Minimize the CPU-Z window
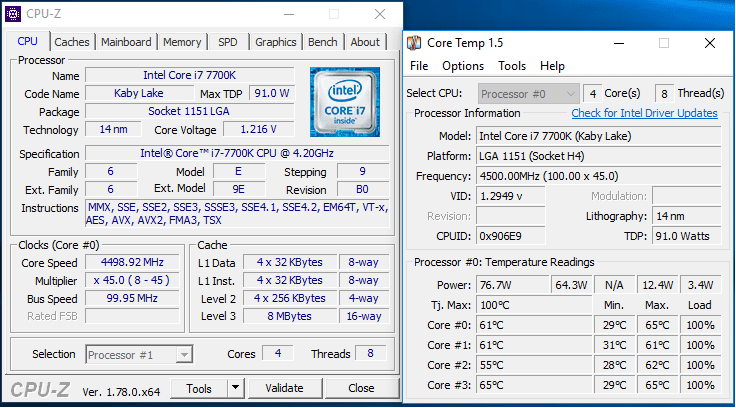The image size is (736, 408). 289,14
